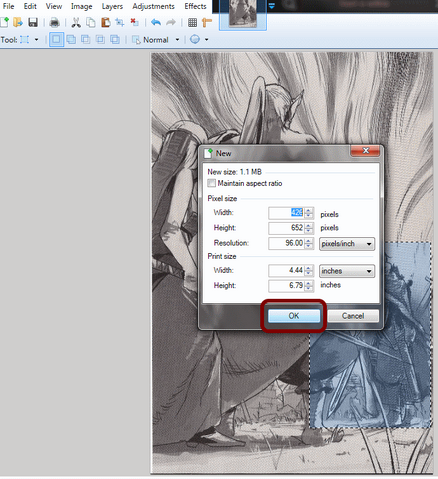Viewport: 438px width, 479px height.
Task: Click the print Height field showing 6.79
Action: tap(286, 286)
